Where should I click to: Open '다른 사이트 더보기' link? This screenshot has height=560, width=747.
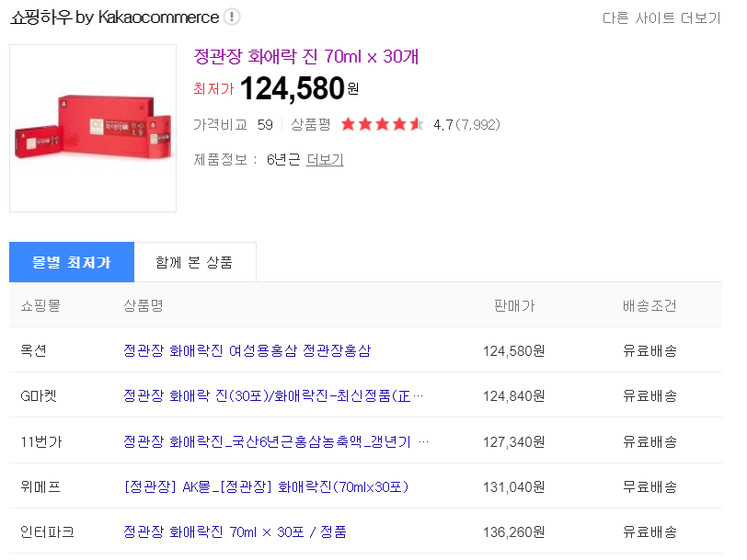[x=661, y=18]
